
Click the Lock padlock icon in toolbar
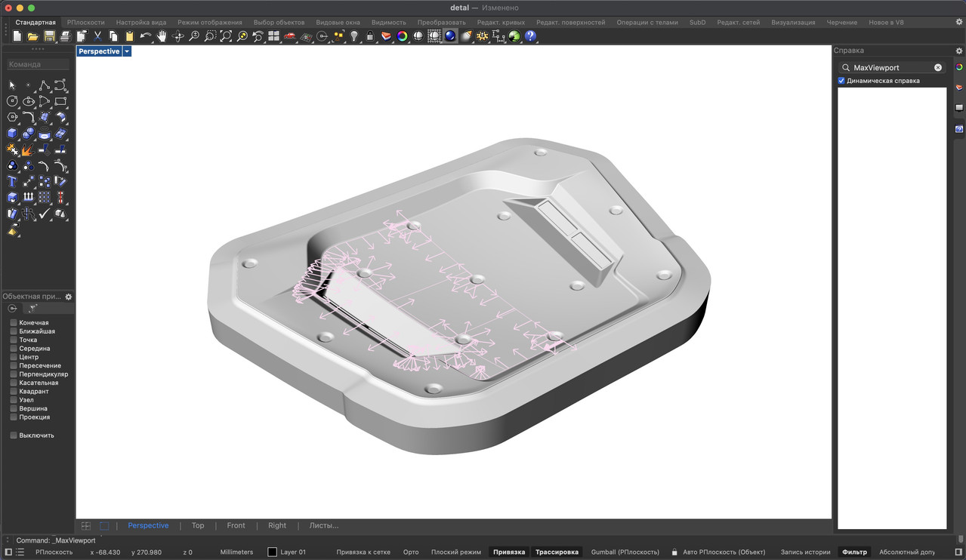coord(370,36)
